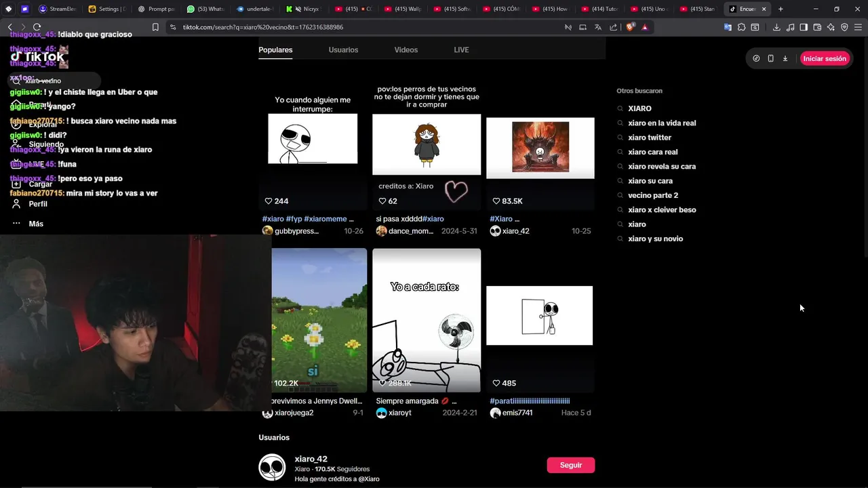Viewport: 868px width, 488px height.
Task: Open a new browser tab
Action: 781,9
